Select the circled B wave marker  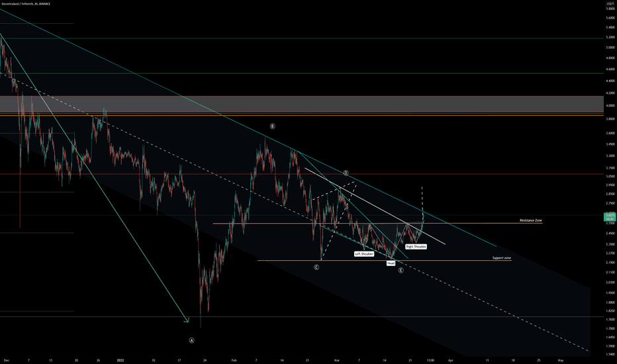point(272,126)
